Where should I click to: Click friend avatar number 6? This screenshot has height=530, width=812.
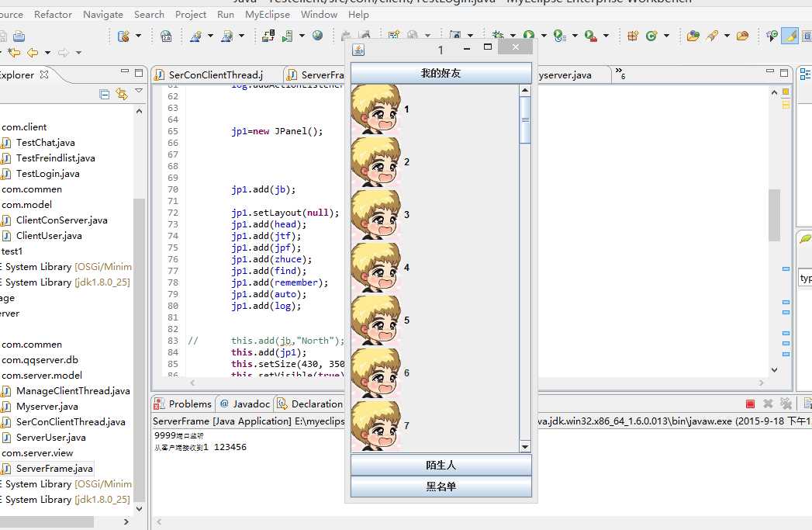pos(375,373)
